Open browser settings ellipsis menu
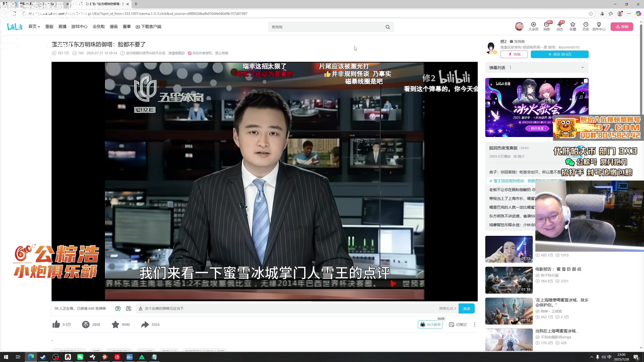Screen dimensions: 644x362 click(629, 14)
